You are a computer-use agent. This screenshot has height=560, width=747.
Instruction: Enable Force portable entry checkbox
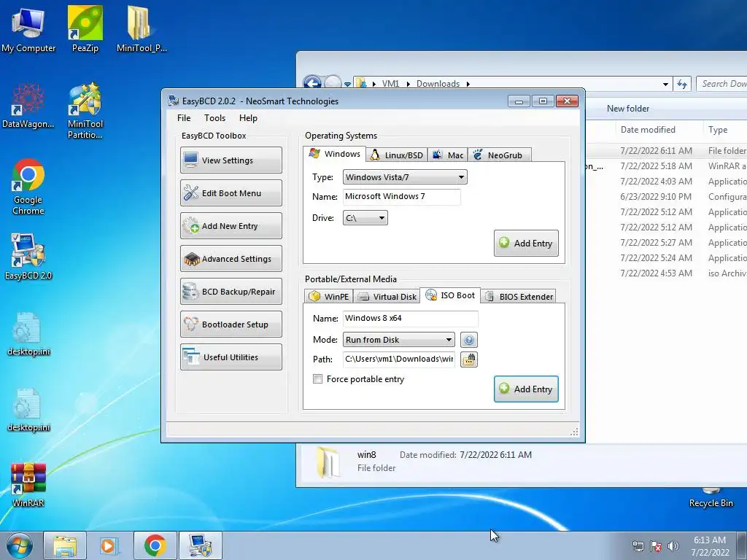(x=317, y=379)
